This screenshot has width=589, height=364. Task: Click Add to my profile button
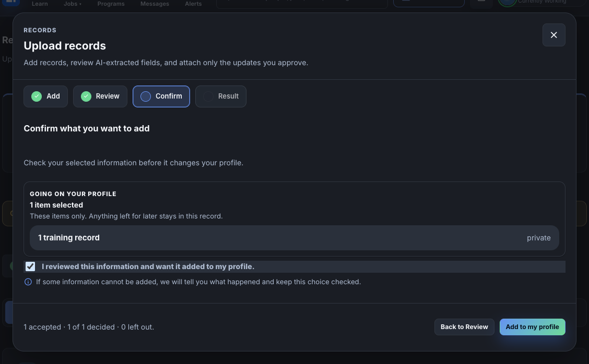pyautogui.click(x=532, y=327)
